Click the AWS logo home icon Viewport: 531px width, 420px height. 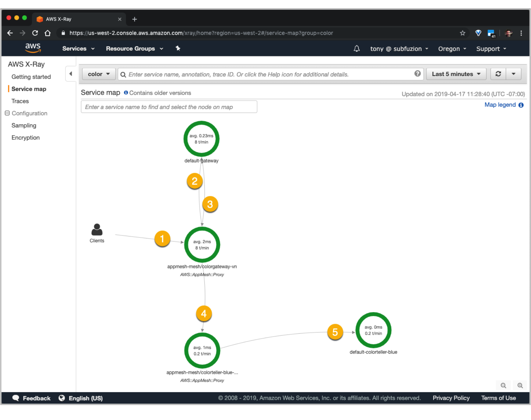pyautogui.click(x=33, y=48)
